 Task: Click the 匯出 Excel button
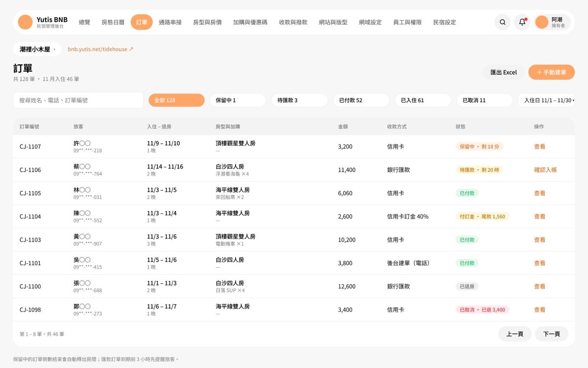point(503,72)
